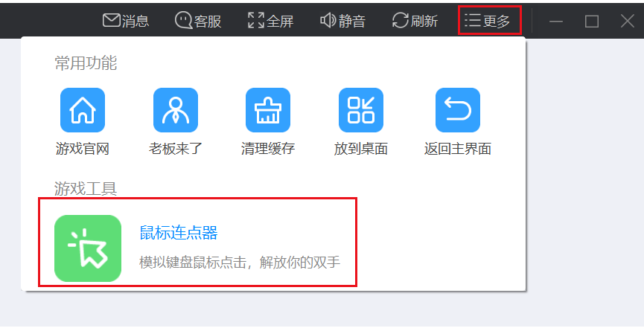
Task: Enter fullscreen using the 全屏 icon
Action: pos(256,21)
